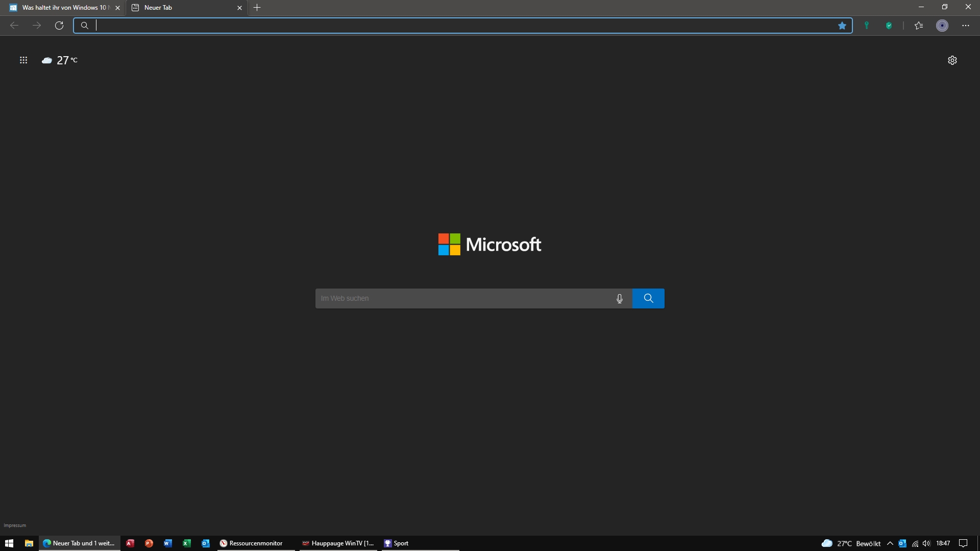Click Outlook icon in system tray
980x551 pixels.
[902, 543]
